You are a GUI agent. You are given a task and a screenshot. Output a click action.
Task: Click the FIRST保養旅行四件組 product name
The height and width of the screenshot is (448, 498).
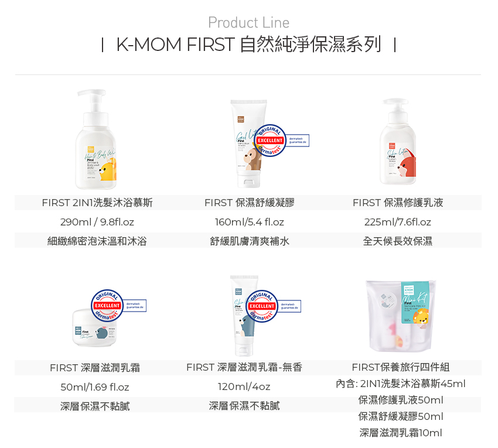click(401, 367)
